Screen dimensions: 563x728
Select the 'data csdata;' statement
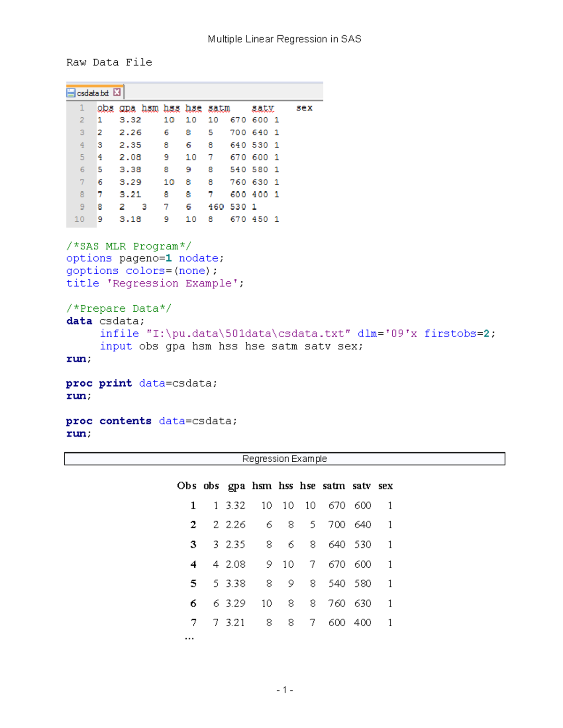click(x=104, y=321)
